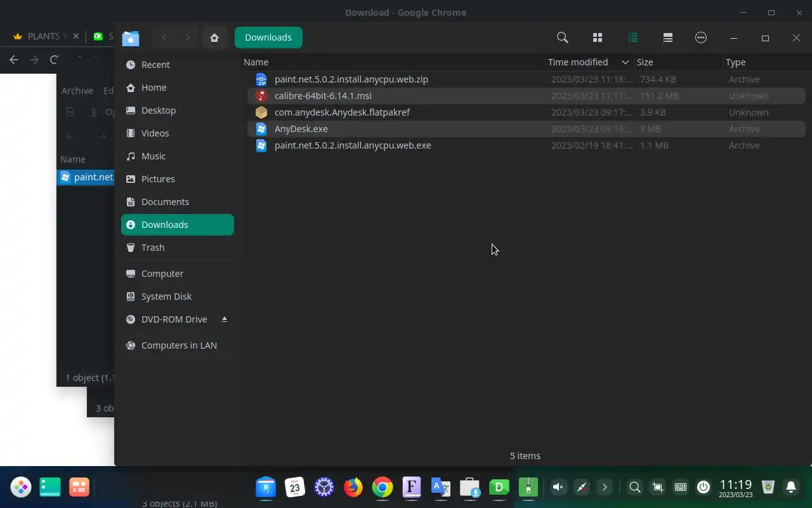
Task: Open the translator dock icon
Action: pyautogui.click(x=441, y=487)
